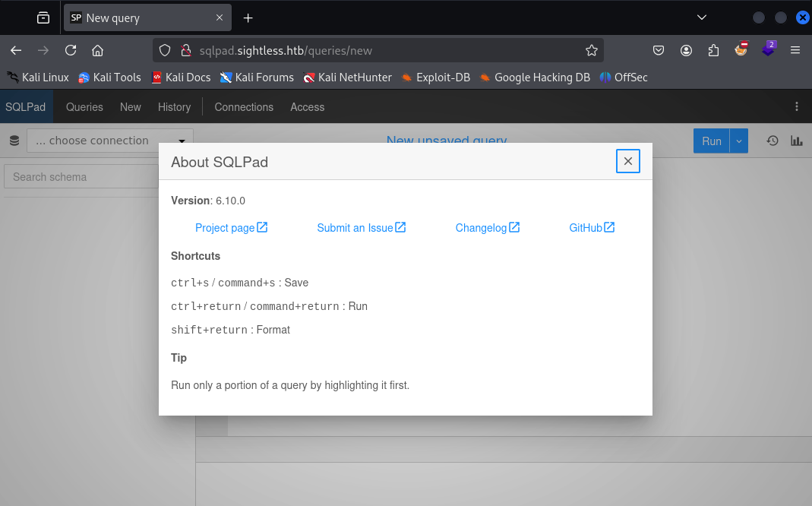Expand the Run button dropdown arrow
Screen dimensions: 812x506
[x=739, y=141]
